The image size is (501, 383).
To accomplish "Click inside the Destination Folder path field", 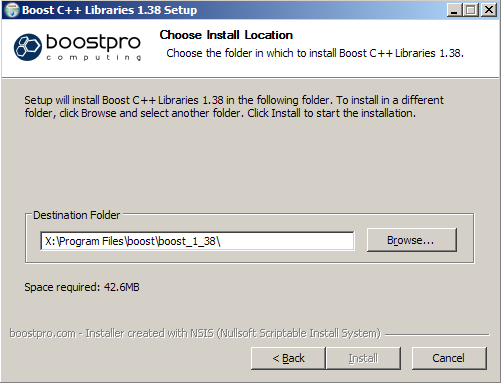I will [197, 241].
